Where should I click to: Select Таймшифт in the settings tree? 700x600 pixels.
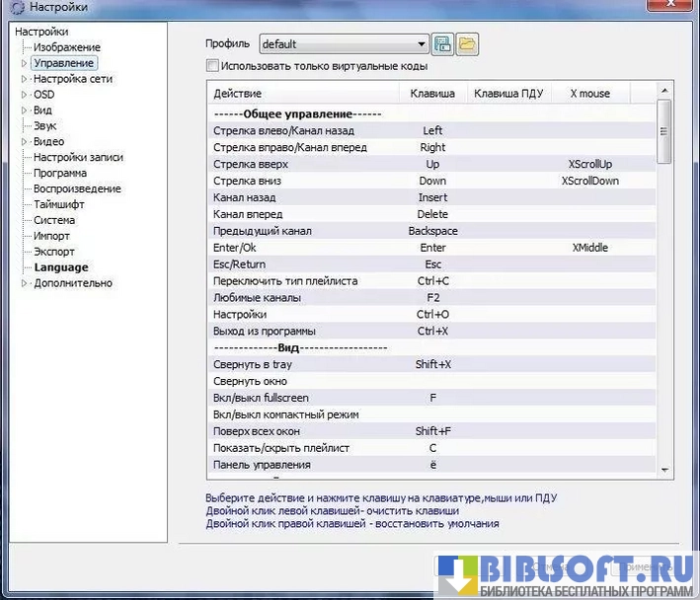tap(60, 204)
